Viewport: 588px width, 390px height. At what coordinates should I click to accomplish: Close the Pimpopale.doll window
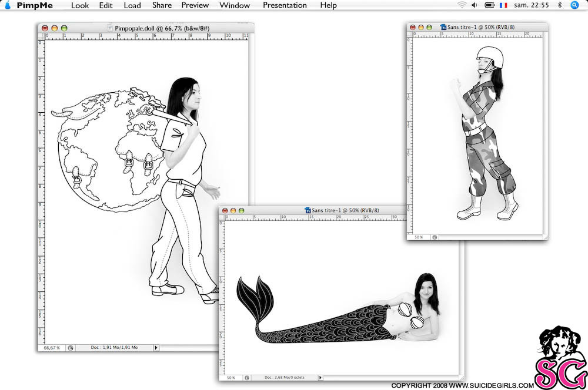(45, 28)
